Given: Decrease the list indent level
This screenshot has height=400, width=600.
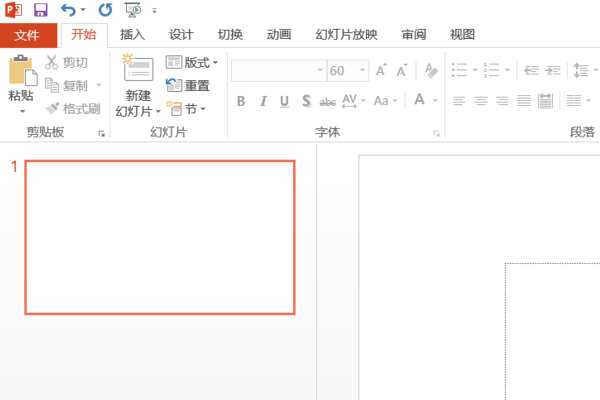Looking at the screenshot, I should pos(531,70).
